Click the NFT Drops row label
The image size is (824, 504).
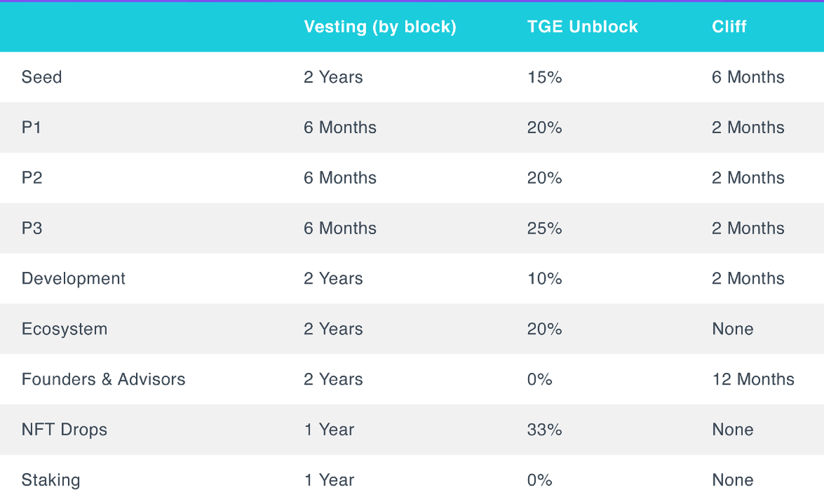[x=65, y=430]
